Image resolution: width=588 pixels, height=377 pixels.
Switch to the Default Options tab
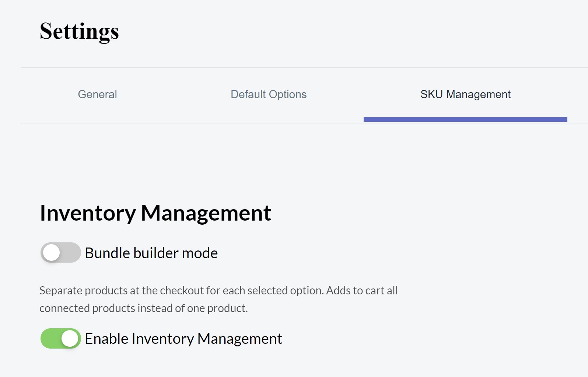[269, 94]
